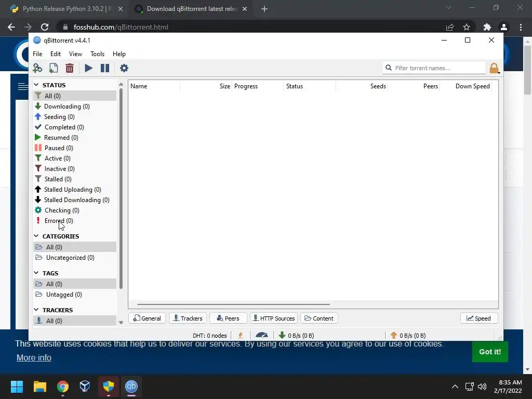This screenshot has width=532, height=399.
Task: Click the Add Torrent Link toolbar icon
Action: 37,68
